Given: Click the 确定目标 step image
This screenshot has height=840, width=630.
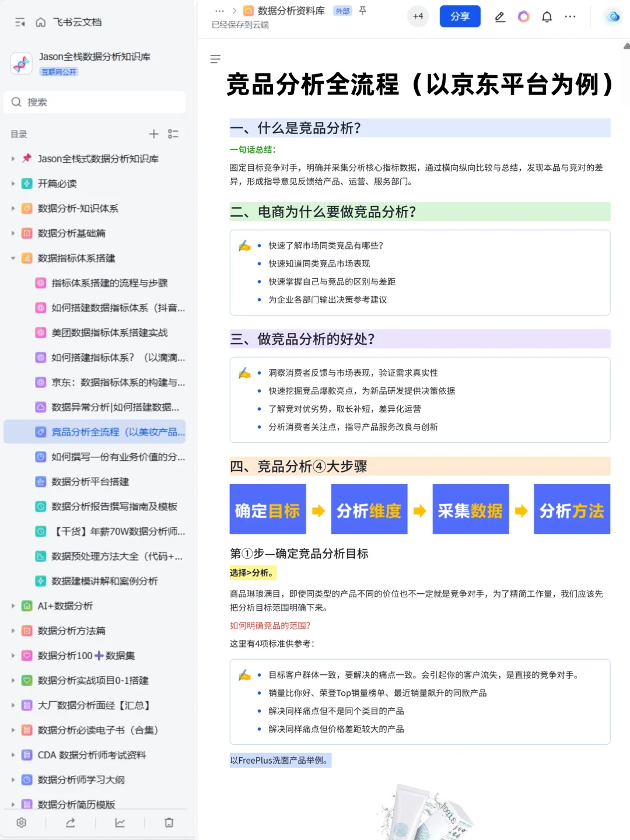Looking at the screenshot, I should [268, 509].
